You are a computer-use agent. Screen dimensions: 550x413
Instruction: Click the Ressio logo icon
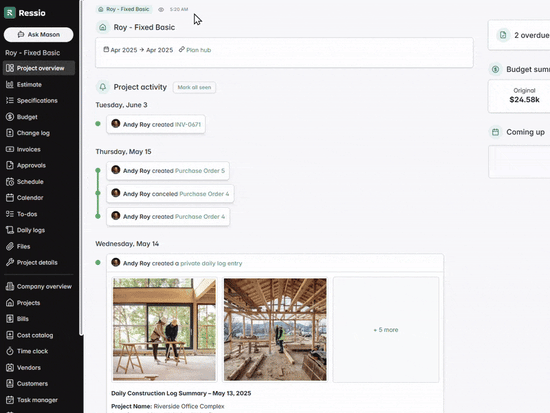(9, 13)
